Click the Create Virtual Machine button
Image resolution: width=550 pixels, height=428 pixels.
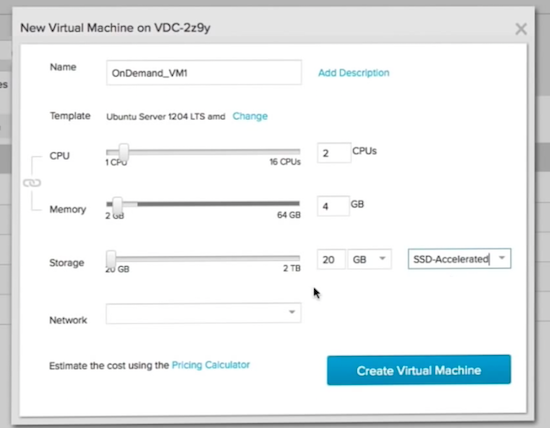[419, 370]
